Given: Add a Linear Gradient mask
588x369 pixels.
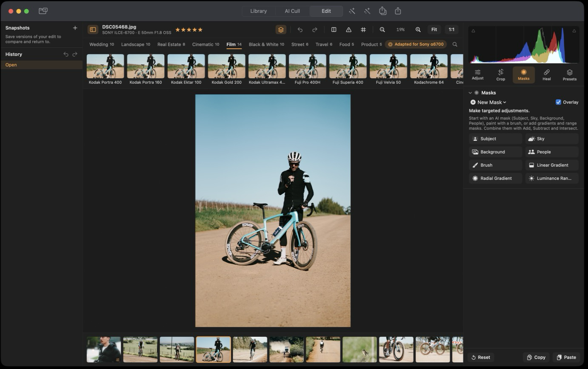Looking at the screenshot, I should [552, 165].
